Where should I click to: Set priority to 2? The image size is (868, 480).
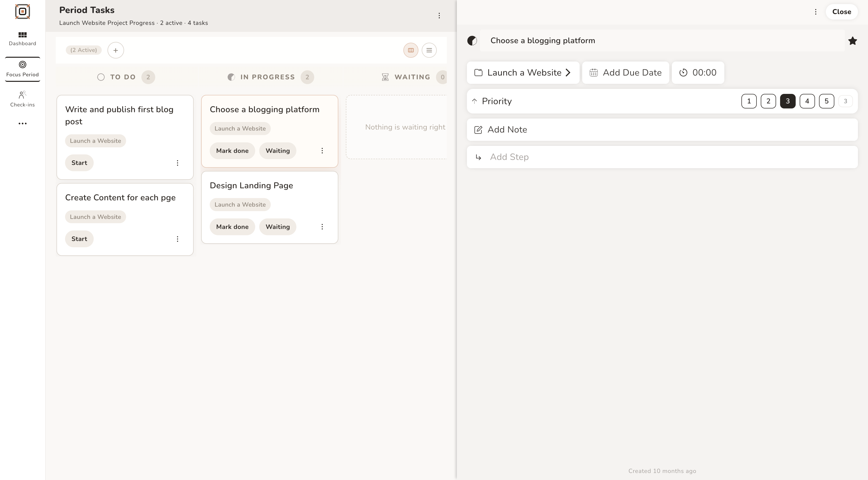pos(768,101)
